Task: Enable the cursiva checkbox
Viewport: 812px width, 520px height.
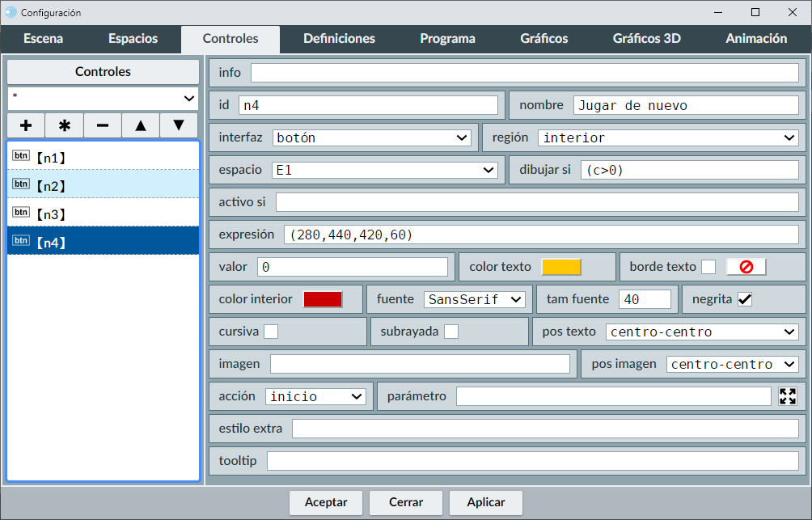Action: point(271,332)
